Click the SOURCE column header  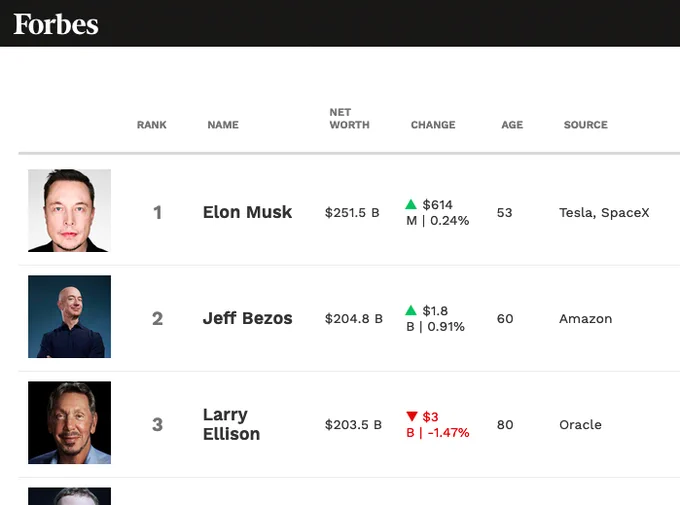click(x=585, y=125)
